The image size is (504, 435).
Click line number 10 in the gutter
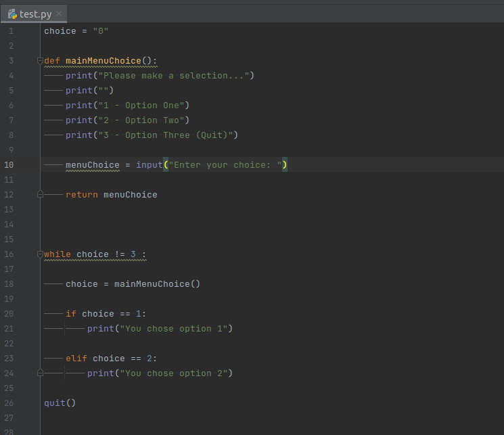(x=9, y=165)
